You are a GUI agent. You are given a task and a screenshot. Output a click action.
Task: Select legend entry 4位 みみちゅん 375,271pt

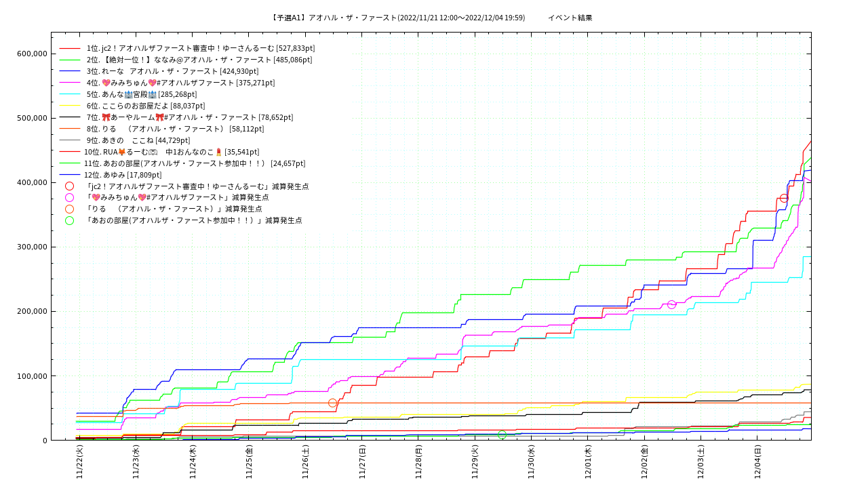pyautogui.click(x=180, y=83)
